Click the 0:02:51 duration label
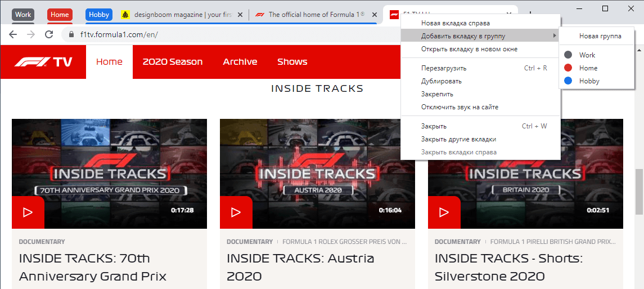644x289 pixels. pos(598,211)
